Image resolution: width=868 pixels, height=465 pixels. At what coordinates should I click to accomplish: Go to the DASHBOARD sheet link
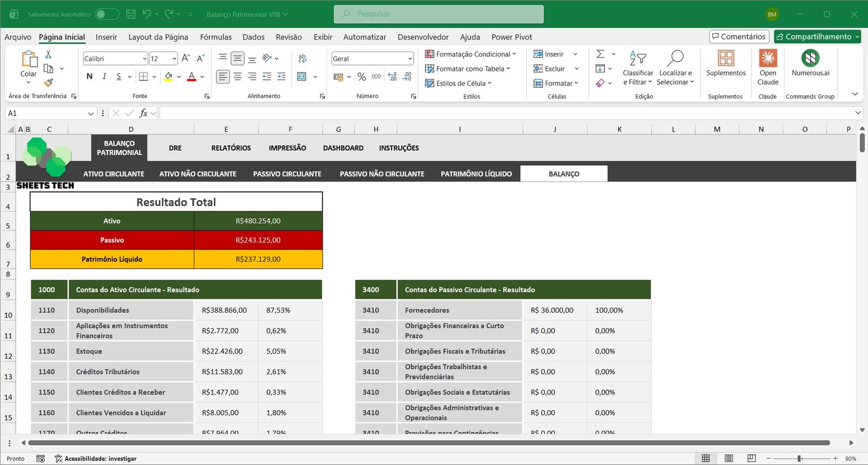click(x=343, y=148)
